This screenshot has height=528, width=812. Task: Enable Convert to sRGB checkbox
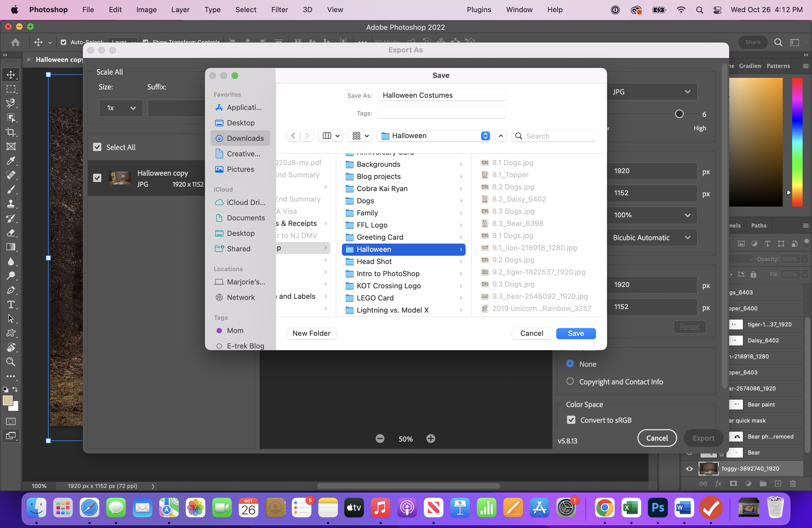click(x=571, y=420)
